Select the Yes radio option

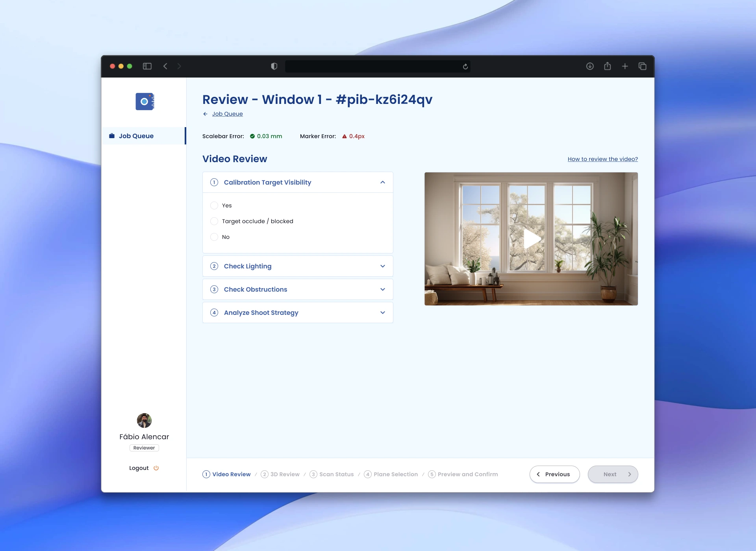214,205
